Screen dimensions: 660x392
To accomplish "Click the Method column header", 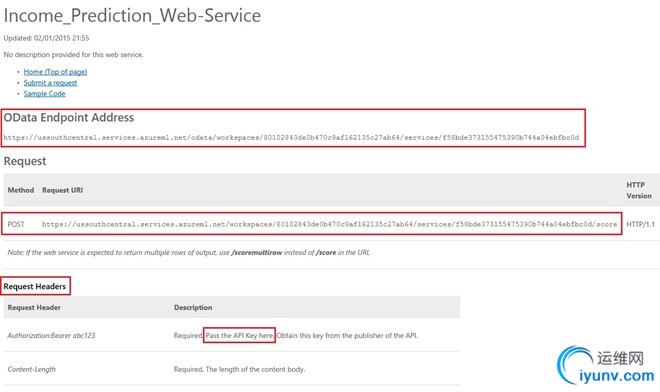I will [x=21, y=190].
